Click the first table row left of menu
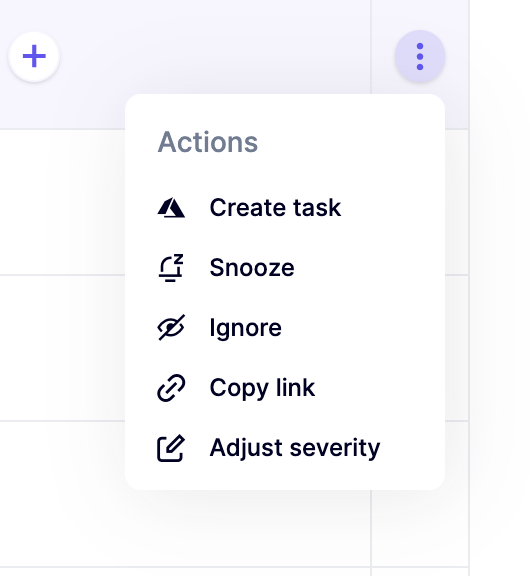 (x=62, y=202)
